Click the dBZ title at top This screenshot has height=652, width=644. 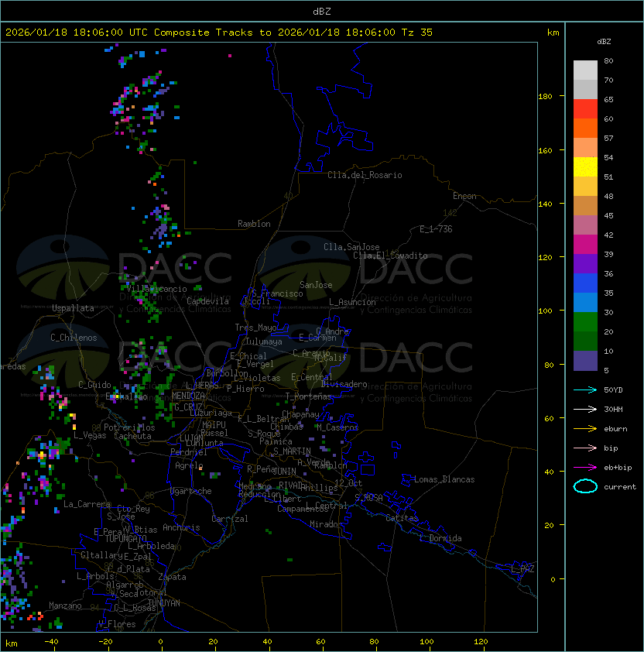[x=322, y=11]
